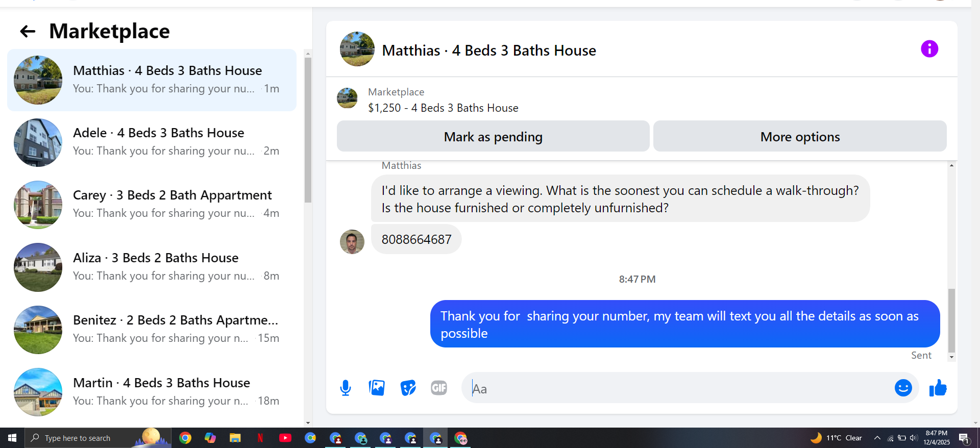Attach a file using the photo icon
The width and height of the screenshot is (980, 448).
(377, 388)
